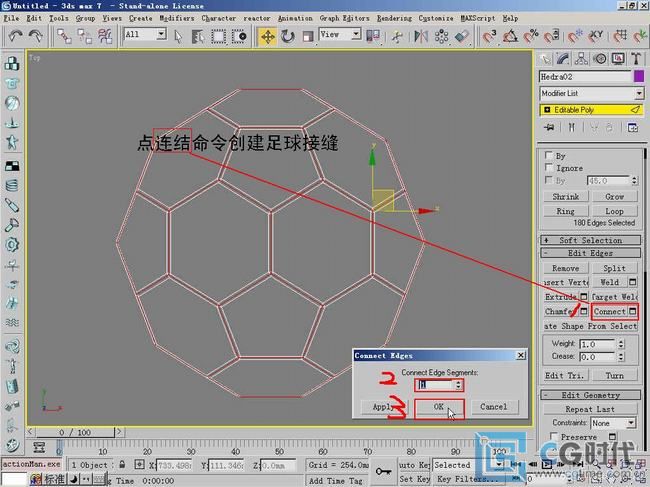Open the Modifiers menu
Screen dimensions: 650x487
pos(176,18)
